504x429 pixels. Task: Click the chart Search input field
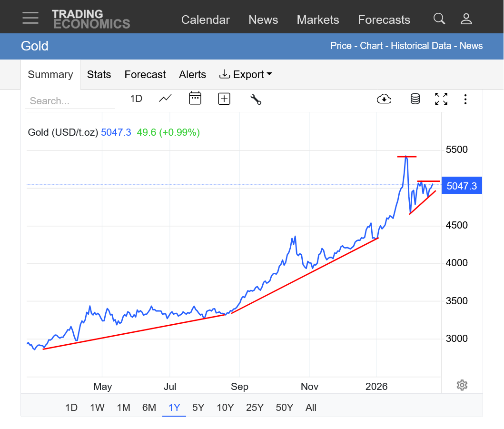(70, 101)
